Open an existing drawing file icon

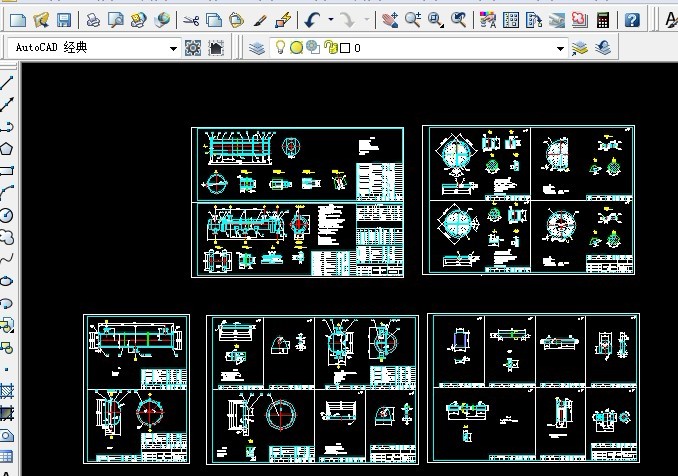click(41, 20)
